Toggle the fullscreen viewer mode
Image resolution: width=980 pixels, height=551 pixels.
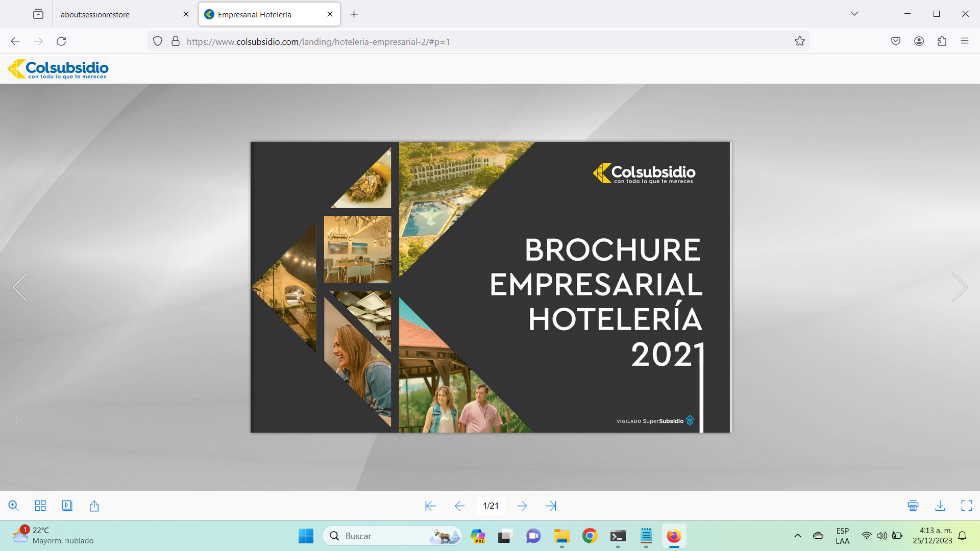click(x=966, y=506)
